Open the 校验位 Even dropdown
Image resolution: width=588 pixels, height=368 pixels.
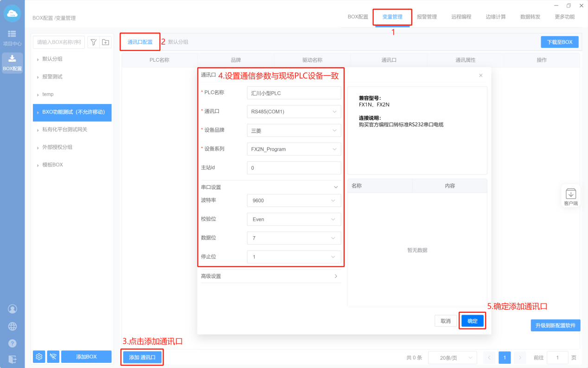click(294, 219)
